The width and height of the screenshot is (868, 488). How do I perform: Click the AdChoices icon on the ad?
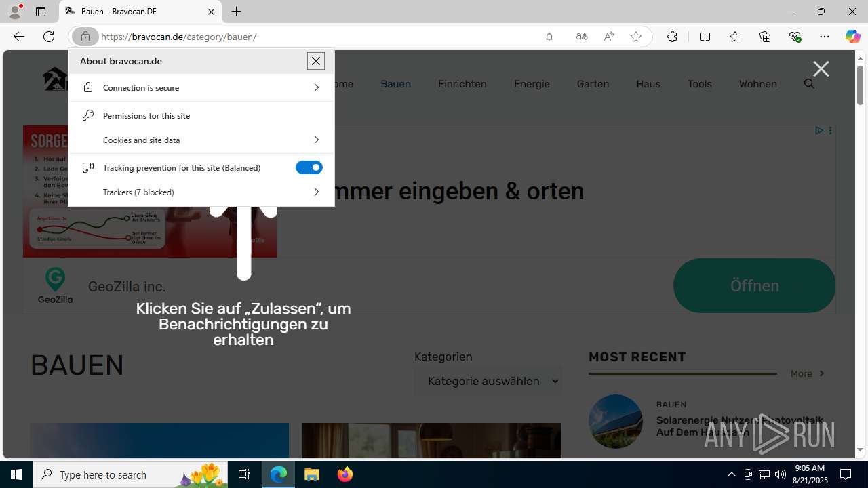pos(818,130)
